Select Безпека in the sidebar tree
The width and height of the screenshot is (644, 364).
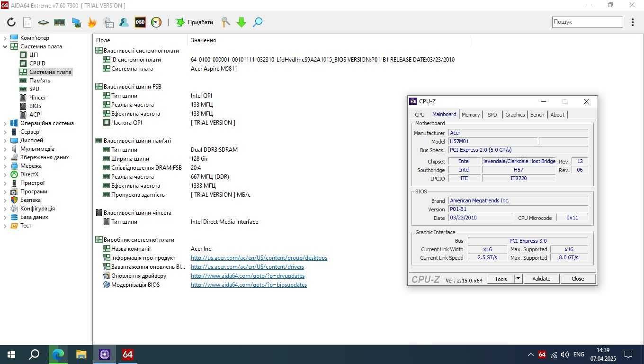coord(30,200)
